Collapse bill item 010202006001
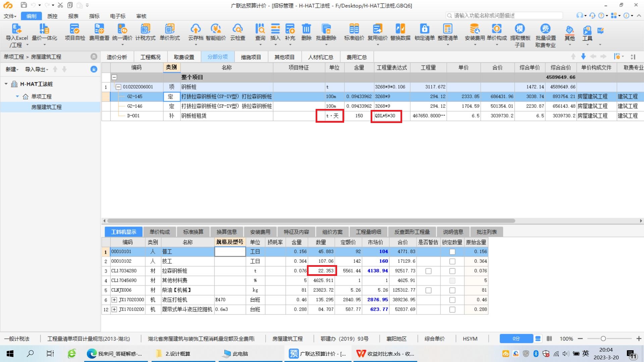 [118, 87]
